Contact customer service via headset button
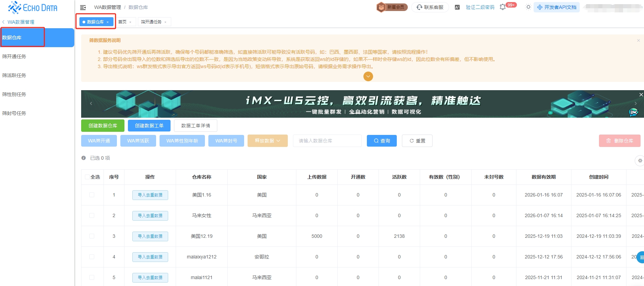The image size is (644, 286). coord(430,7)
